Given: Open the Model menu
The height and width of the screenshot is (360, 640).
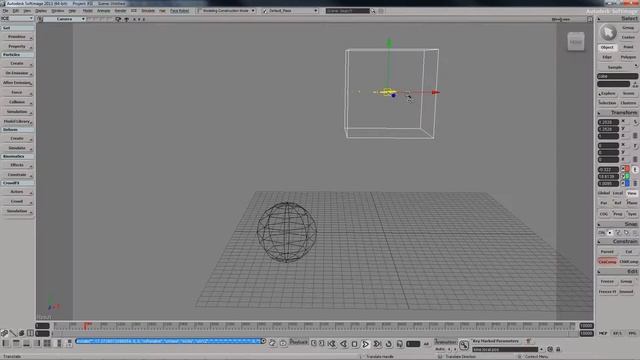Looking at the screenshot, I should tap(87, 11).
